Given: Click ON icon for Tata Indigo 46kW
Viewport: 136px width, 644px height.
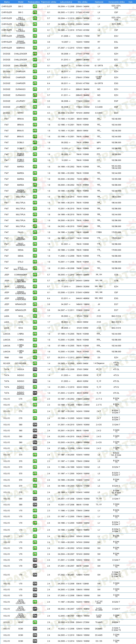Looking at the screenshot, I should coord(35,381).
